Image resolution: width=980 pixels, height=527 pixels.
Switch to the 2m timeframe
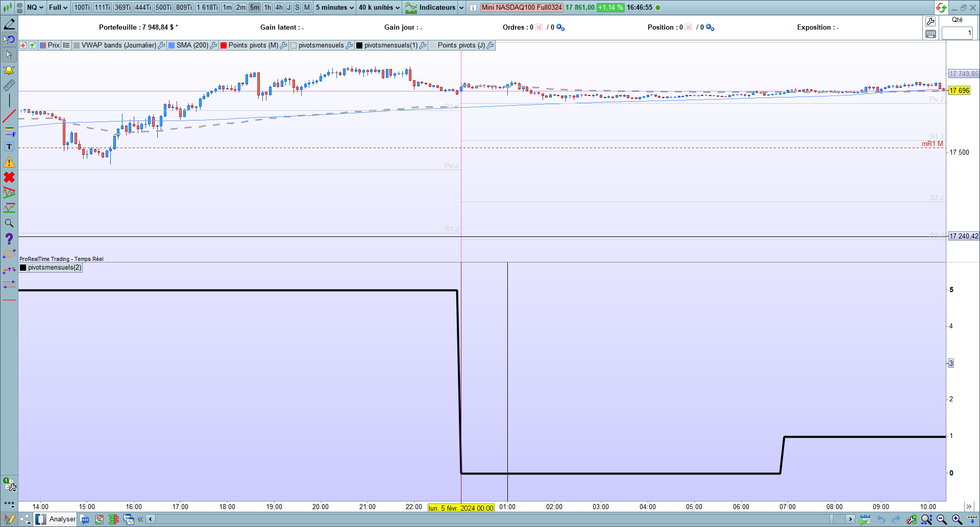click(x=241, y=8)
